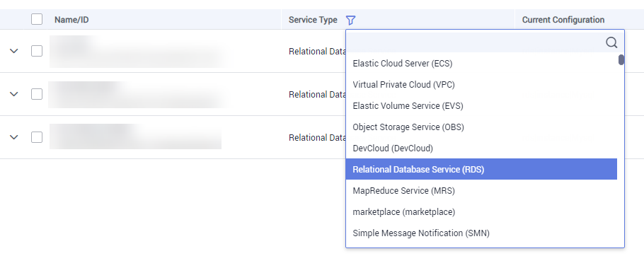Screen dimensions: 644x268
Task: Click the dropdown list scrollbar thumb
Action: point(621,60)
